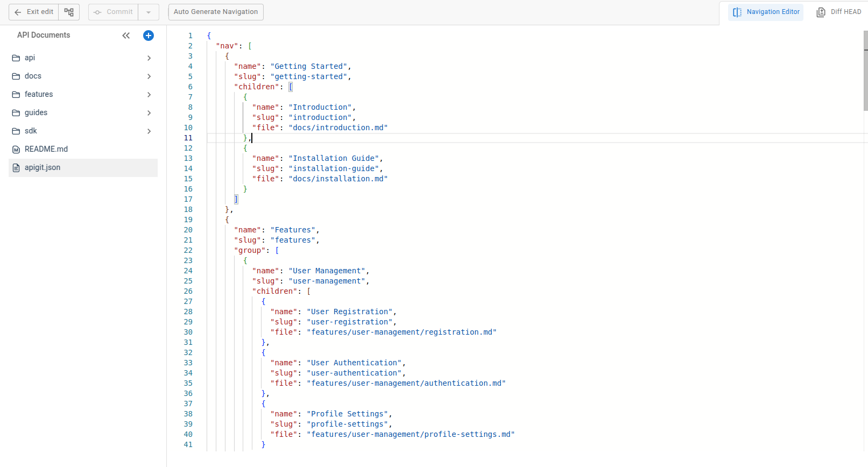This screenshot has height=467, width=868.
Task: Collapse the API Documents sidebar
Action: pyautogui.click(x=126, y=36)
